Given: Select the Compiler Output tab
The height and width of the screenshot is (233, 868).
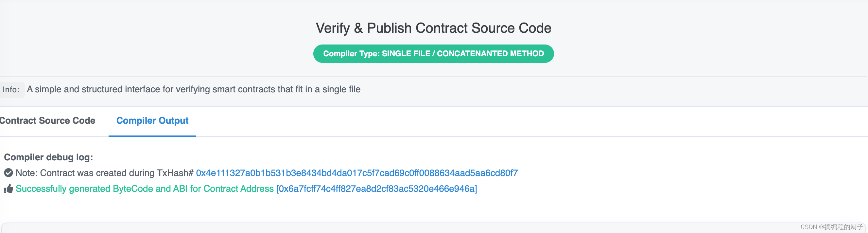Looking at the screenshot, I should pos(152,121).
